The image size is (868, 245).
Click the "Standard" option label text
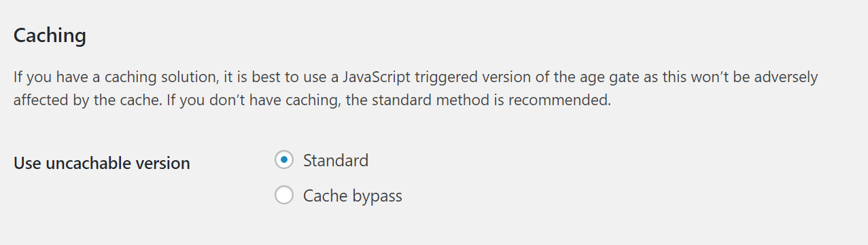(x=336, y=160)
